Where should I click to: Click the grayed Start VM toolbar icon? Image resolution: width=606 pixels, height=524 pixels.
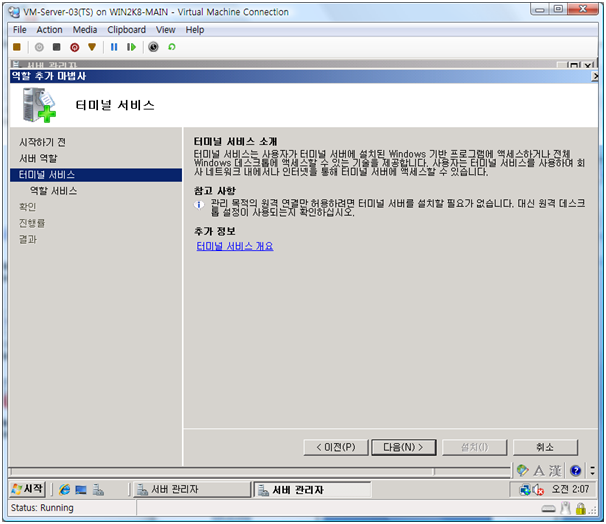click(x=39, y=47)
